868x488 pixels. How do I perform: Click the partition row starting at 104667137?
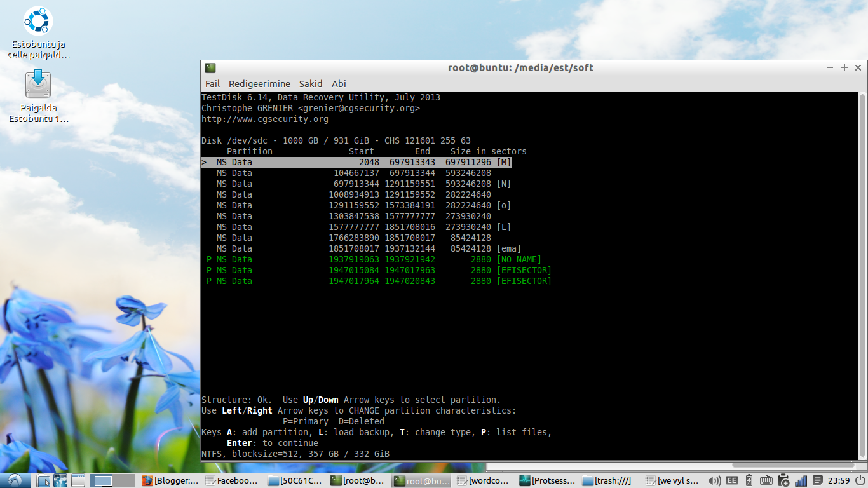[354, 173]
